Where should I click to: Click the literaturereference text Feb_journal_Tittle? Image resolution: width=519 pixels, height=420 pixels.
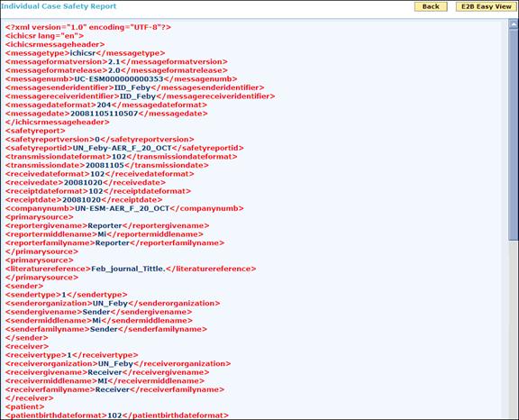(x=128, y=269)
